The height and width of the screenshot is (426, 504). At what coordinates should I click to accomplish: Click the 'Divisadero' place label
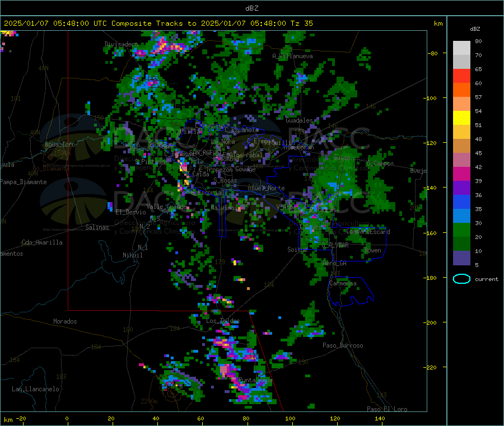(121, 44)
